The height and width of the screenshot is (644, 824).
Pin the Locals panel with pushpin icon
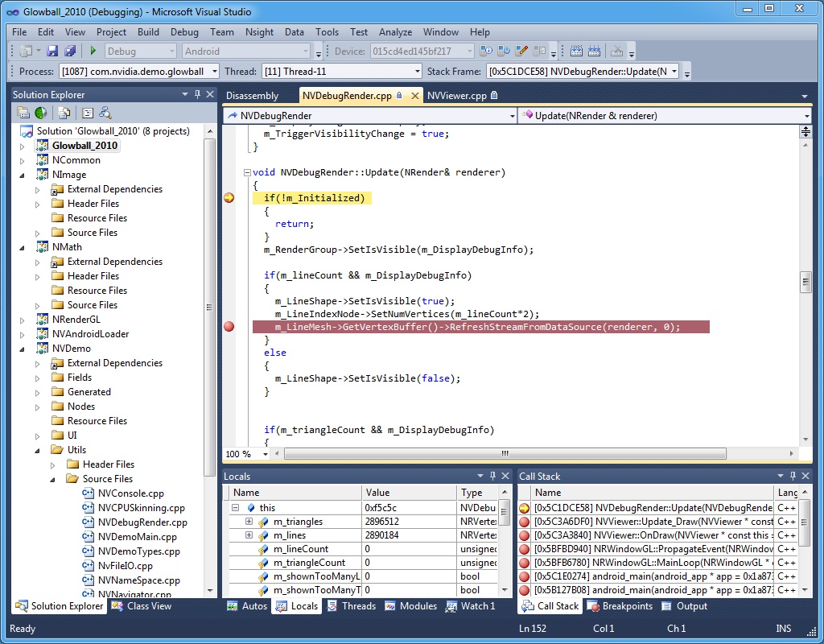[x=492, y=477]
